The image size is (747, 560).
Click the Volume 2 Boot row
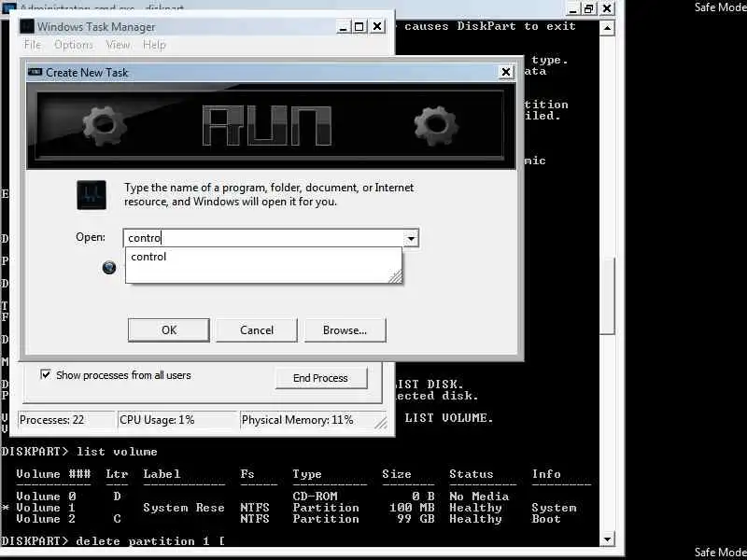coord(289,519)
